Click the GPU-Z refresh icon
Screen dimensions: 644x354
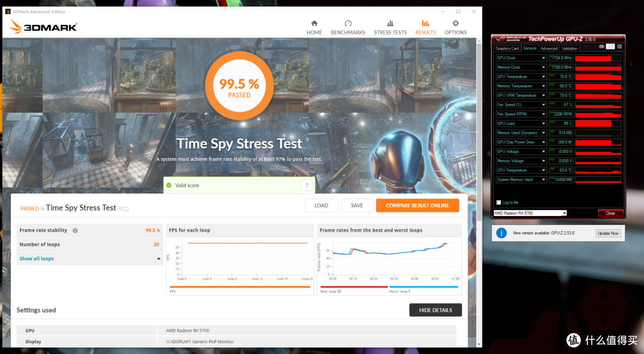tap(611, 47)
